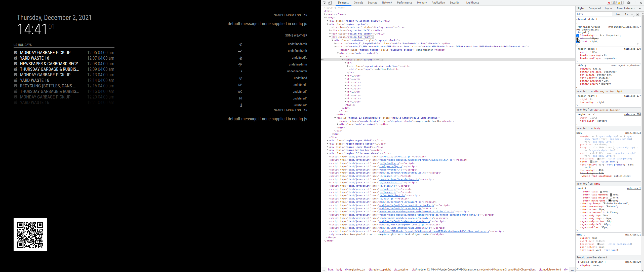
Task: Toggle the device toolbar icon
Action: click(330, 3)
